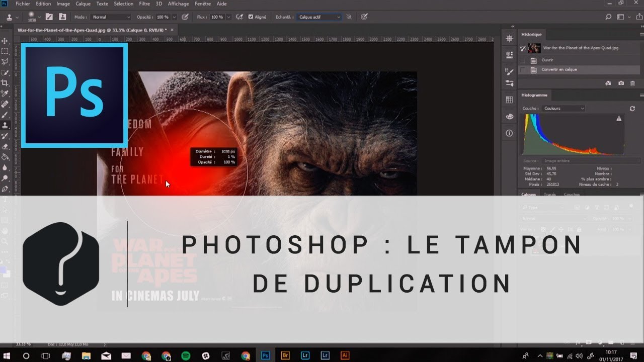Open Adobe Bridge from the taskbar
This screenshot has width=644, height=362.
coord(285,355)
